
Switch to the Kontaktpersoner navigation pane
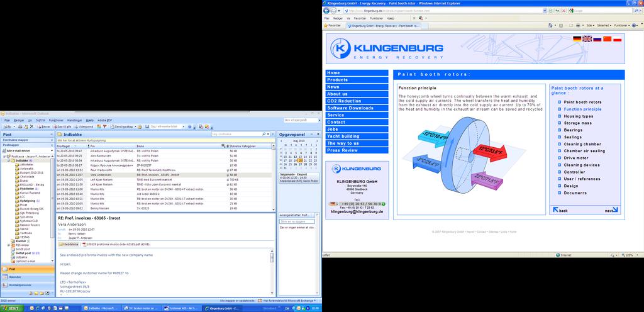pos(27,285)
